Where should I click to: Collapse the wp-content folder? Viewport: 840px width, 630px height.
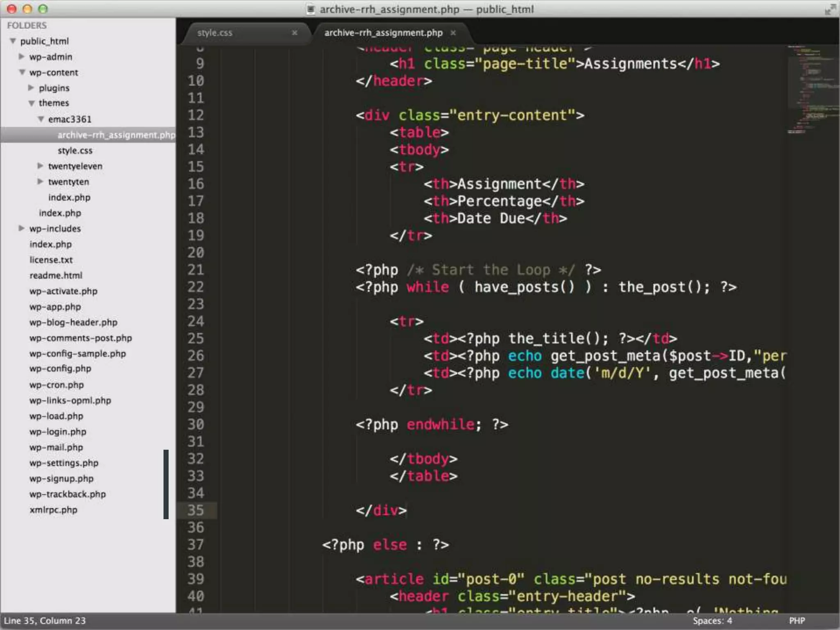point(22,72)
